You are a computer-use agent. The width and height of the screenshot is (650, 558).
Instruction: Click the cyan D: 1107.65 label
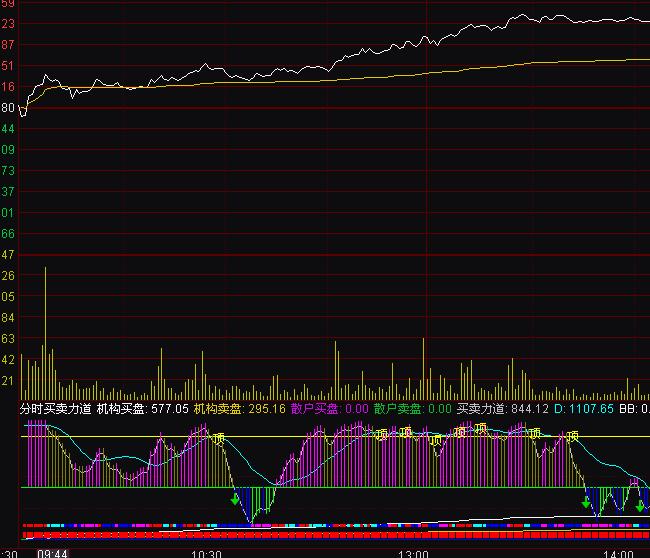click(x=584, y=409)
